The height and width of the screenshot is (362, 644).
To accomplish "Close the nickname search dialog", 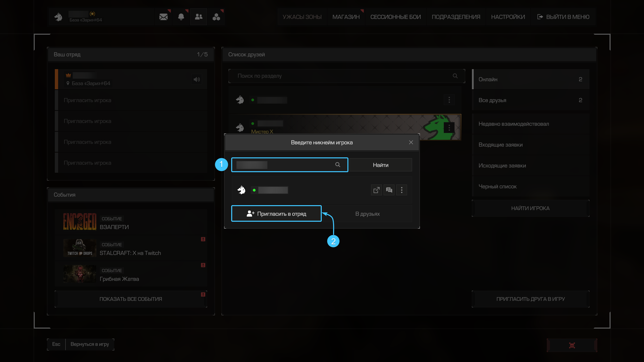I will coord(411,143).
